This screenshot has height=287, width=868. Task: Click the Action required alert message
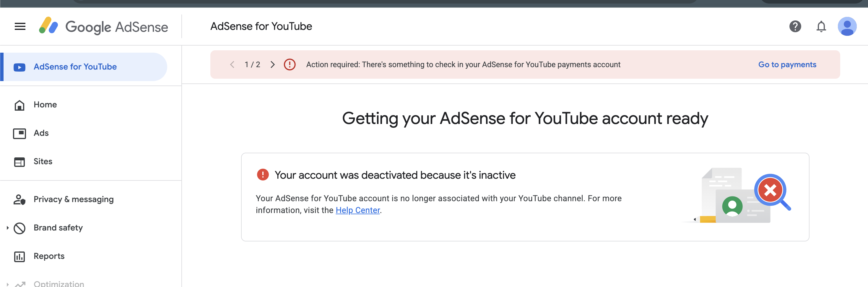(x=463, y=65)
